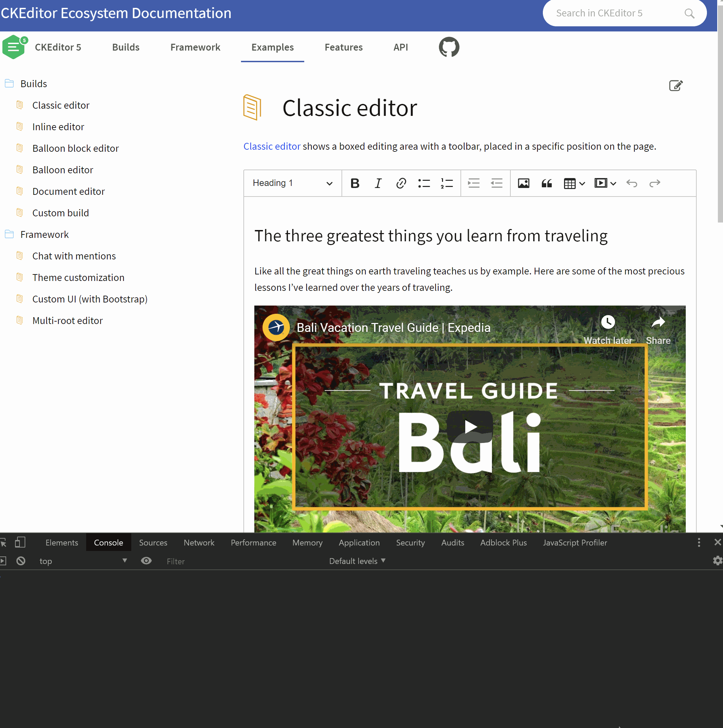
Task: Follow the Classic editor inline link
Action: pos(272,146)
